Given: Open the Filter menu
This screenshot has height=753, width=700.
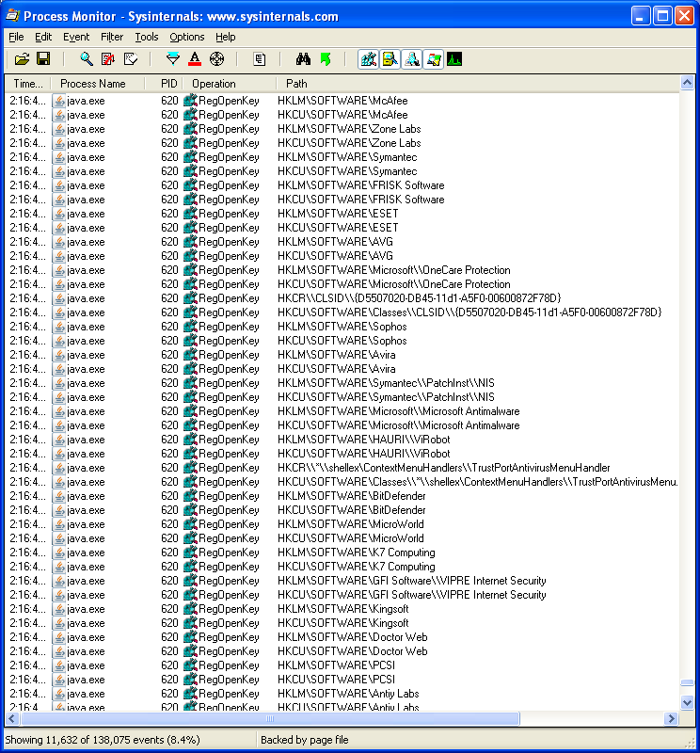Looking at the screenshot, I should click(x=112, y=37).
